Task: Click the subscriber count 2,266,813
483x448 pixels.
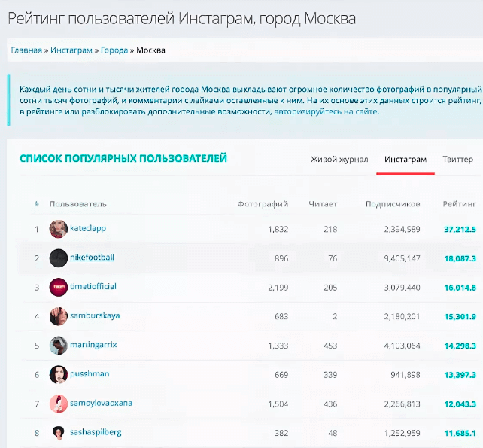Action: pyautogui.click(x=402, y=404)
